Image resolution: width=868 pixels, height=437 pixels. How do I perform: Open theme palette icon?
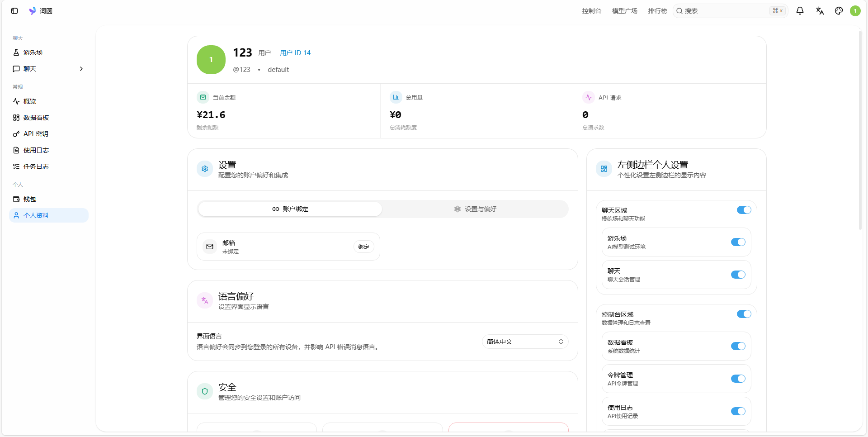(839, 11)
